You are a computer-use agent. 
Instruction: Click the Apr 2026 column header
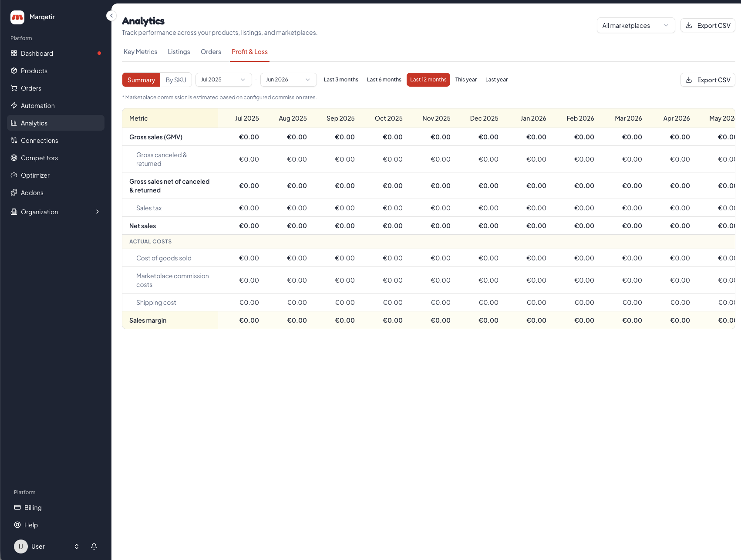[x=676, y=118]
